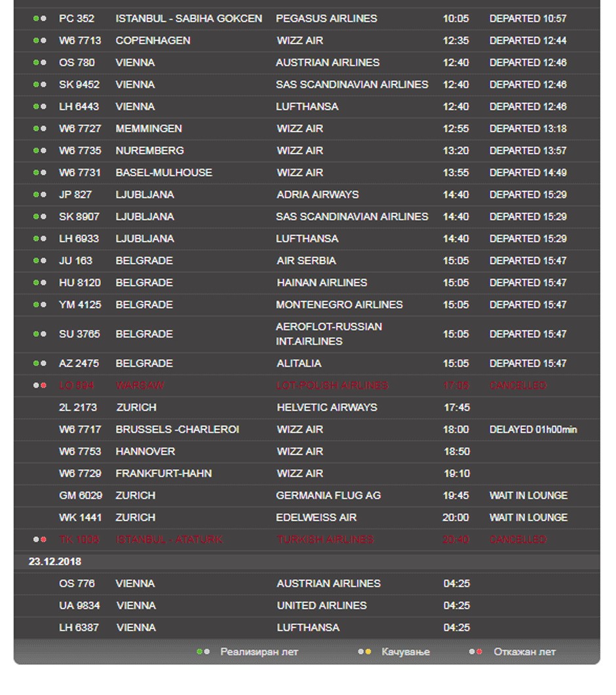
Task: Click the status indicator for flight JP 827
Action: tap(40, 195)
